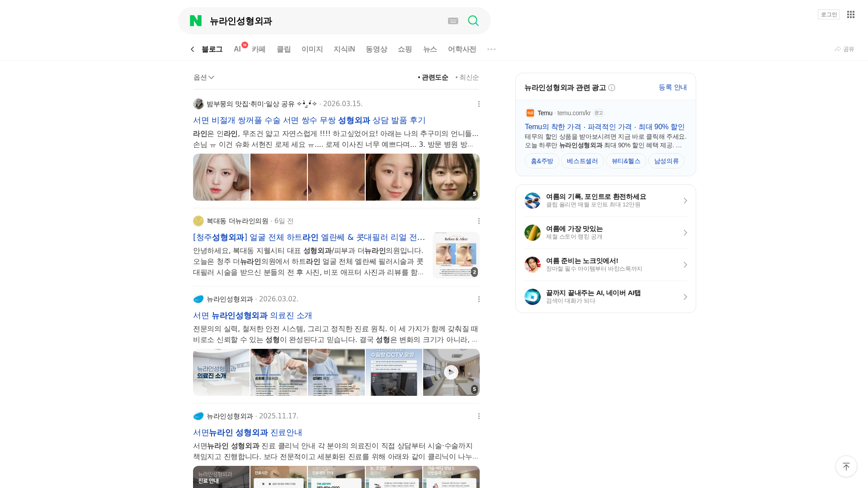Switch to the 뉴스 tab

pyautogui.click(x=430, y=49)
